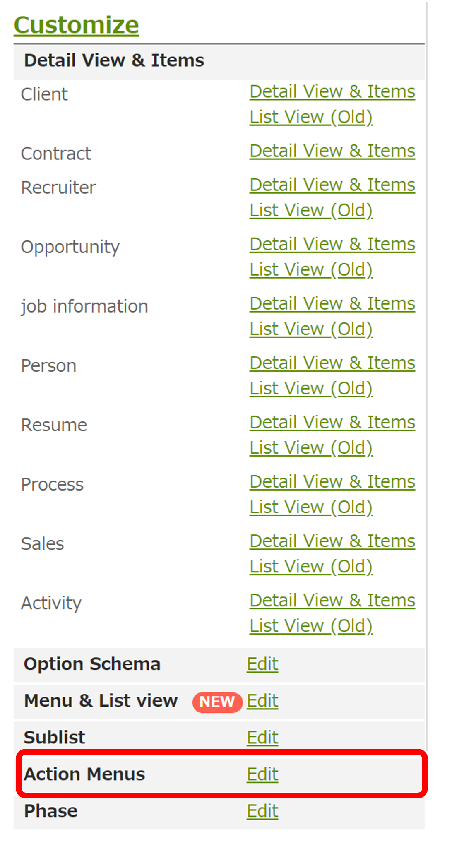
Task: Open Client Detail View & Items
Action: point(332,91)
